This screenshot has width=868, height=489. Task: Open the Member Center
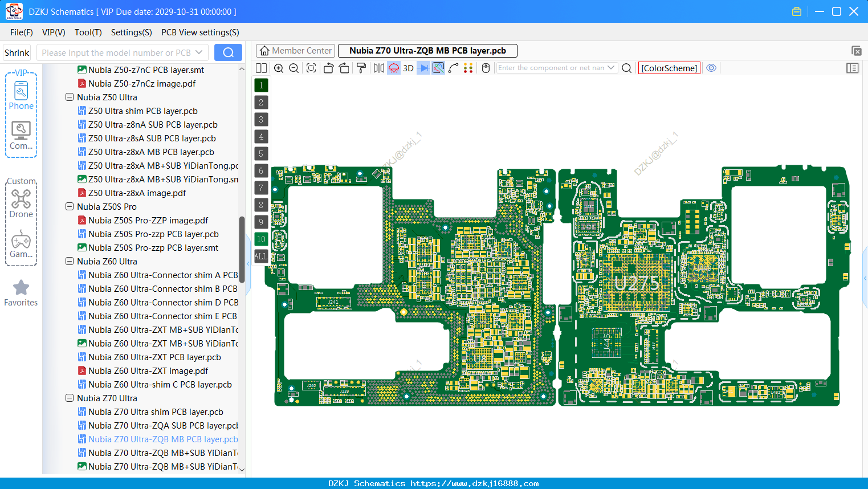(x=295, y=51)
